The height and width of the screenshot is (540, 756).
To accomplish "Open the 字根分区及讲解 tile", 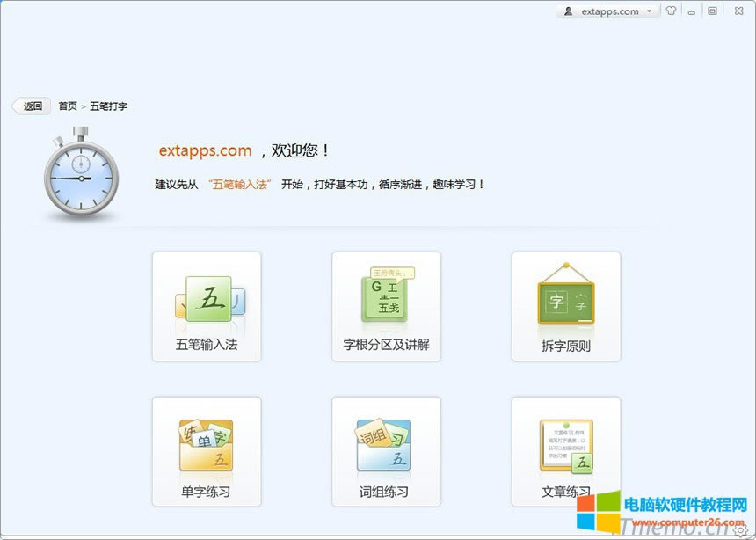I will point(386,306).
